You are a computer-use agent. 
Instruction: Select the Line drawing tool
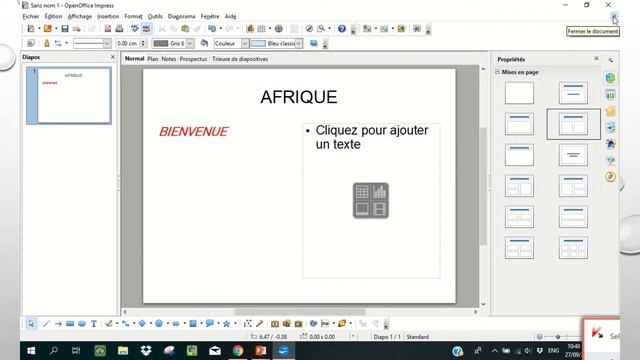click(46, 324)
